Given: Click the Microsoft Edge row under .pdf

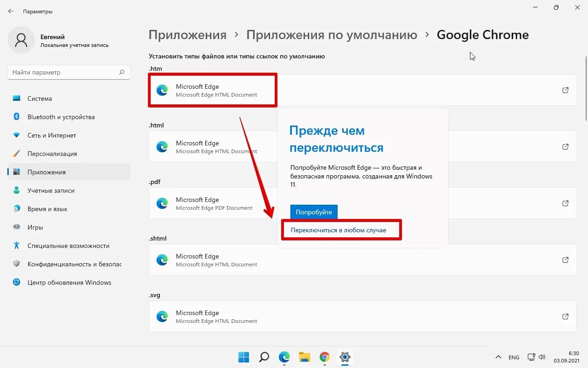Looking at the screenshot, I should click(x=362, y=203).
